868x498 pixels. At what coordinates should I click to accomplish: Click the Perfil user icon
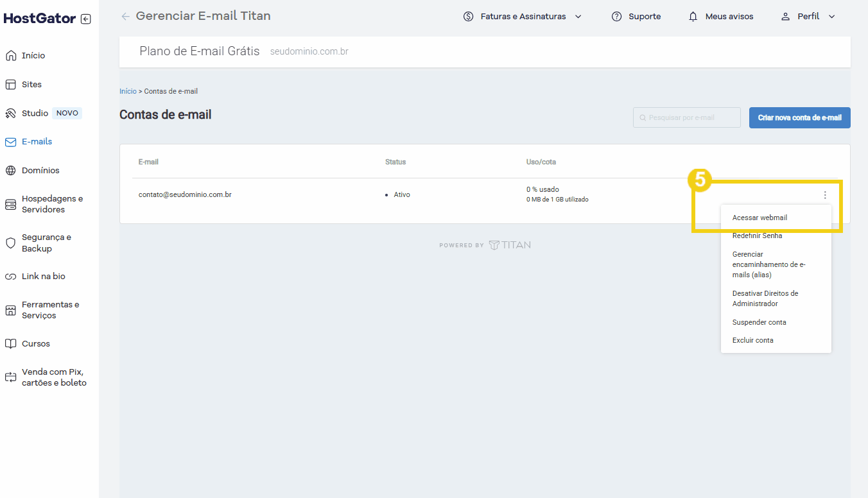tap(785, 17)
